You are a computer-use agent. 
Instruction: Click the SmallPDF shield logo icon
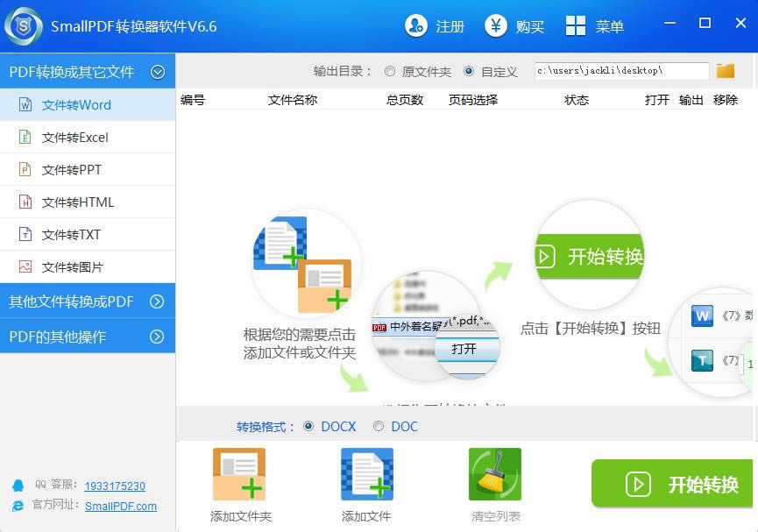pyautogui.click(x=23, y=26)
